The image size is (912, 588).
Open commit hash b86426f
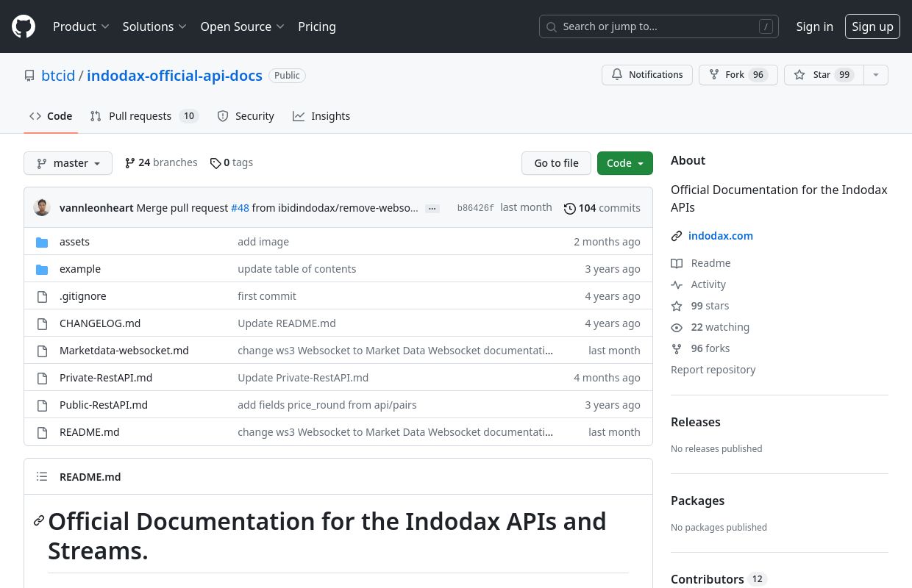[476, 208]
